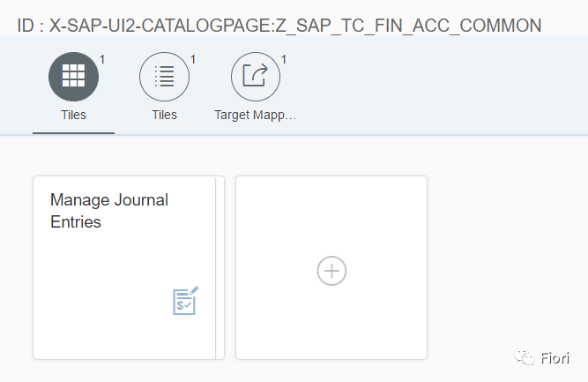Screen dimensions: 588x382
Task: Click the WeChat logo watermark icon
Action: point(525,357)
